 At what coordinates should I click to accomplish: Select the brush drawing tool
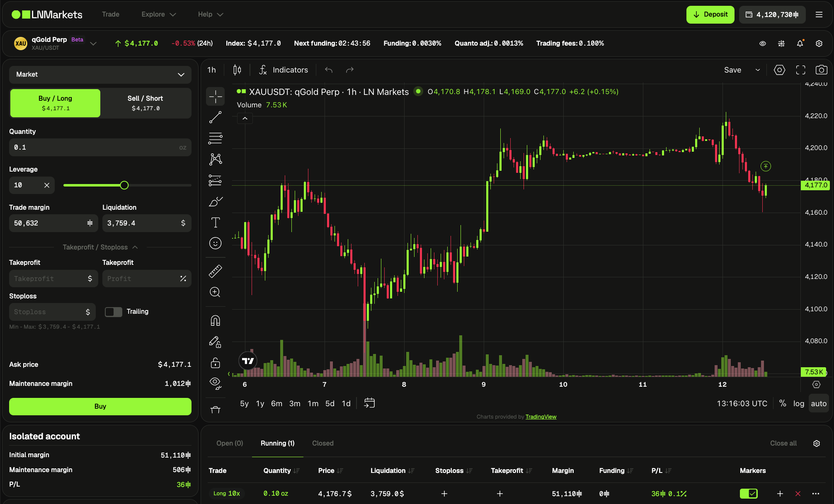coord(215,201)
